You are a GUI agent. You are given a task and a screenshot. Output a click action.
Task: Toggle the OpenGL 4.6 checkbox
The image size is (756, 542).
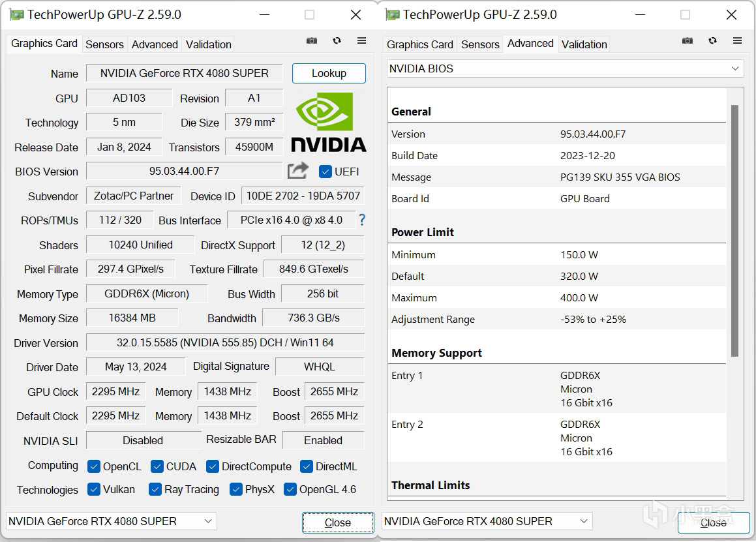tap(290, 489)
